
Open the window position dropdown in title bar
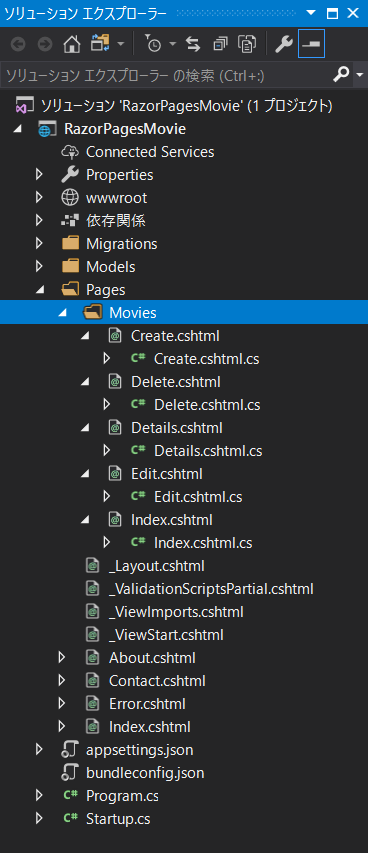310,13
